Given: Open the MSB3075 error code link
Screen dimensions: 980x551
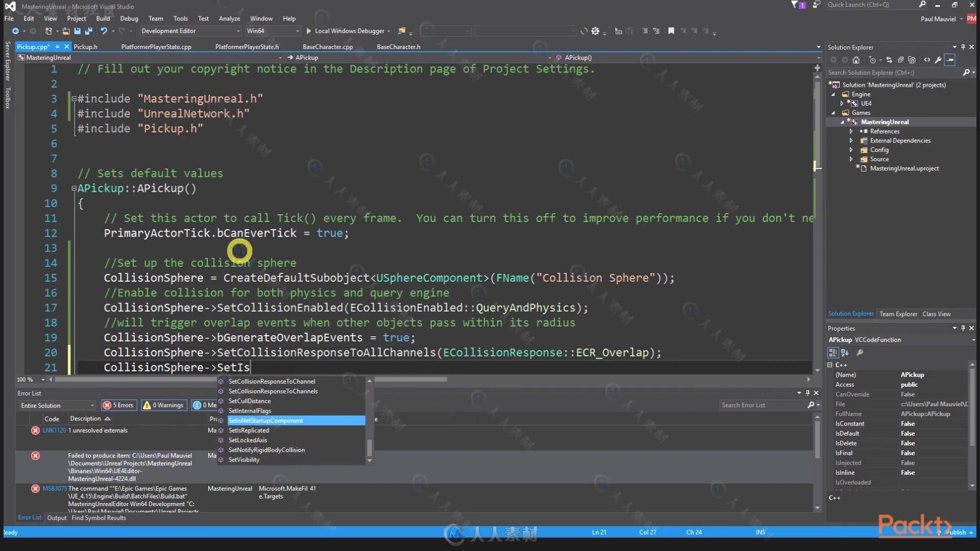Looking at the screenshot, I should tap(54, 489).
